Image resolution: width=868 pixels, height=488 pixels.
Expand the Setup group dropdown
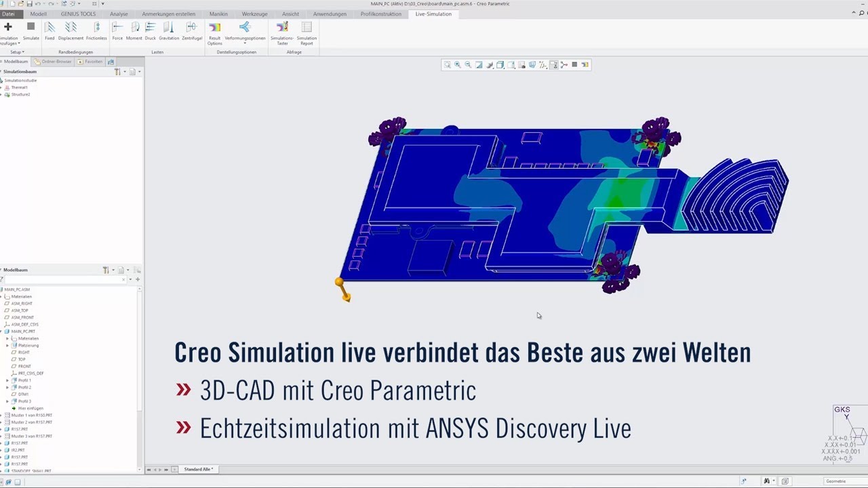(x=17, y=52)
